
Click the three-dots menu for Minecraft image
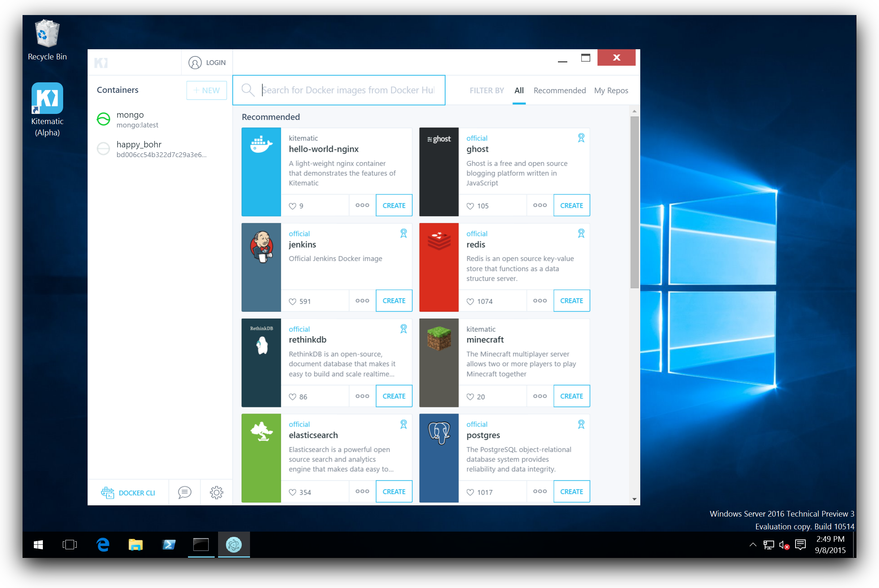[539, 396]
